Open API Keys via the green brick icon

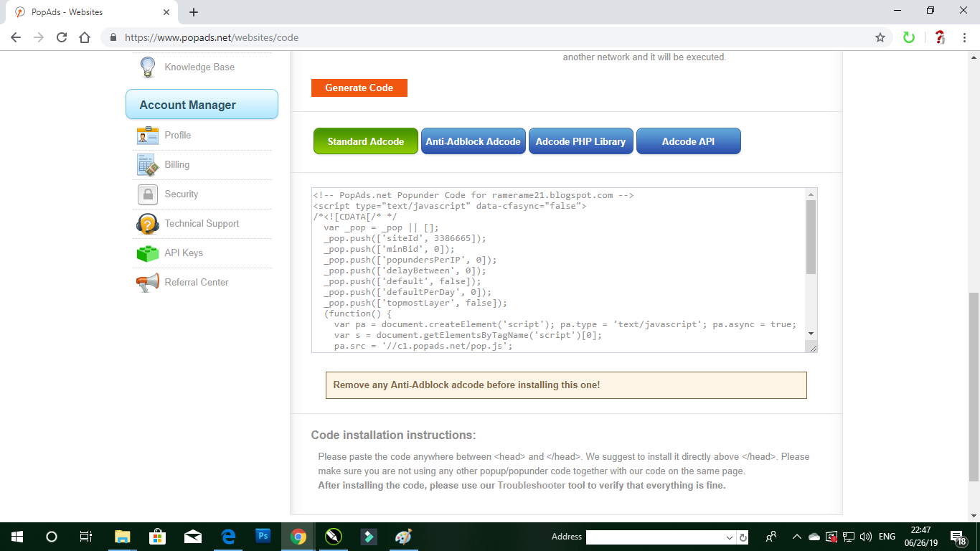coord(148,253)
